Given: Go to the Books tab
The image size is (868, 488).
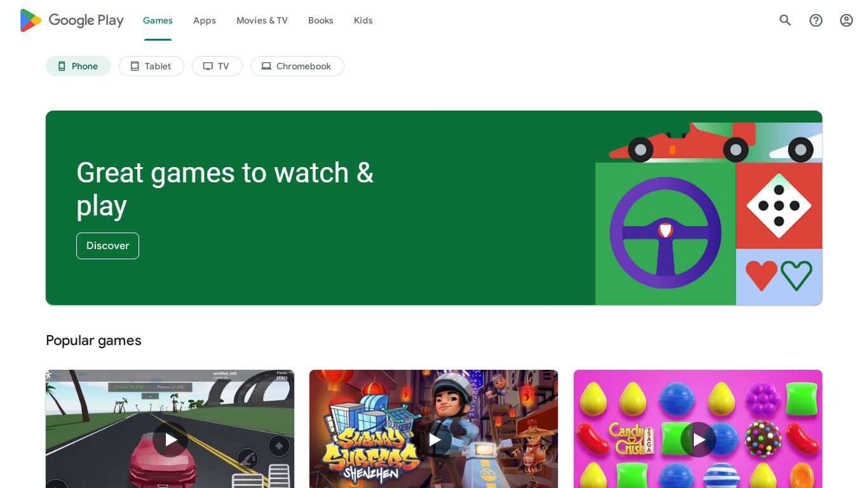Looking at the screenshot, I should (321, 20).
